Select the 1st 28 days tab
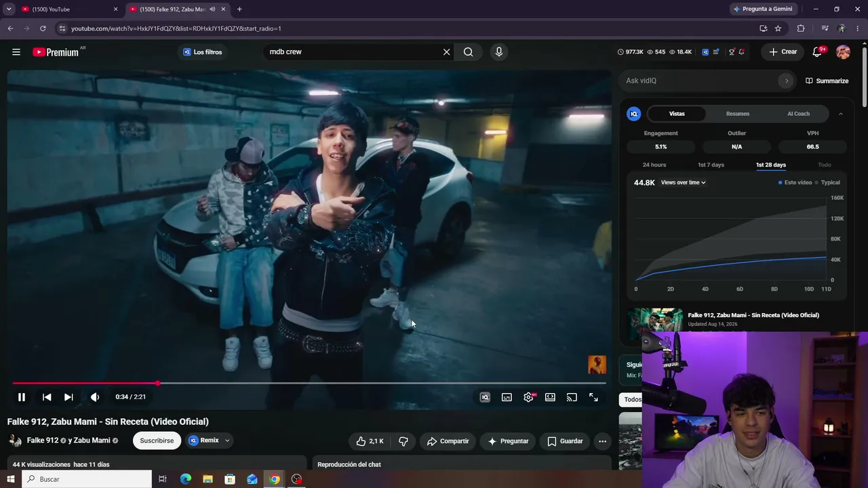Screen dimensions: 868x488 click(771, 165)
